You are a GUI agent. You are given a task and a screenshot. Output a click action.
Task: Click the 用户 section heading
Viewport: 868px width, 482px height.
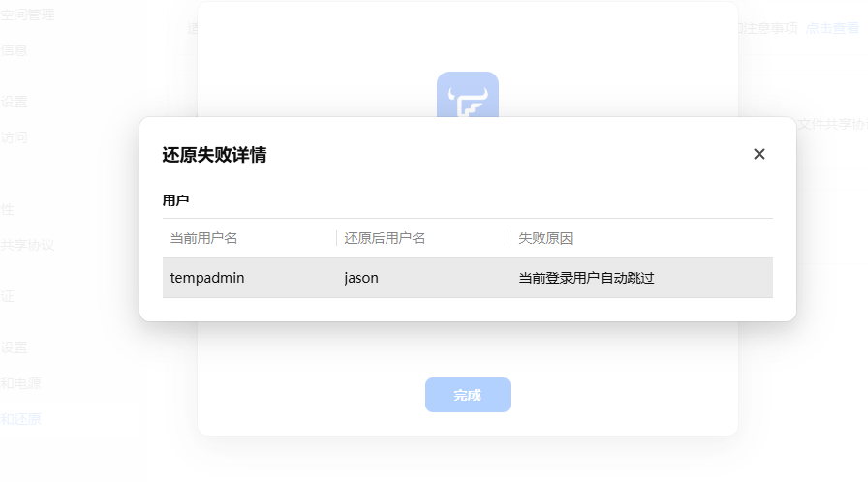point(175,200)
